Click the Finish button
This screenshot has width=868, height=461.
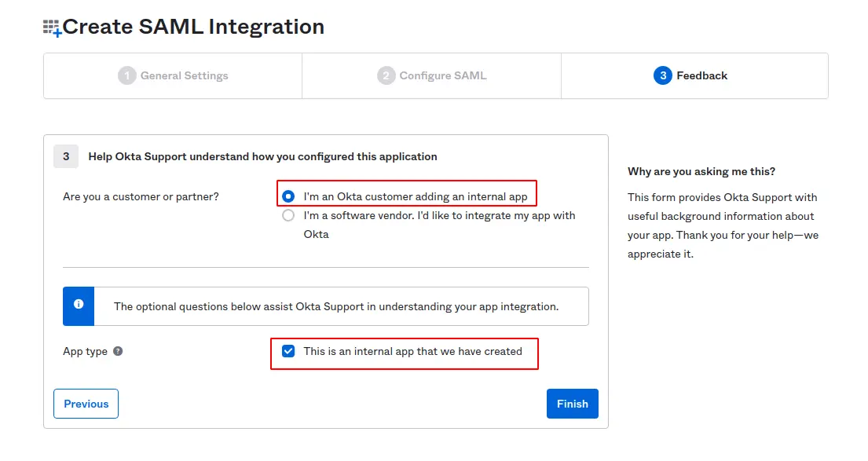tap(572, 404)
